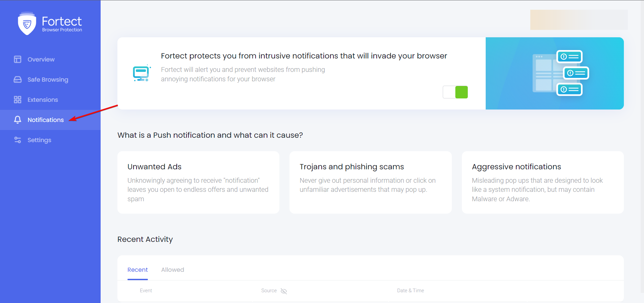Screen dimensions: 644x303
Task: Select Notifications in the sidebar
Action: [50, 120]
